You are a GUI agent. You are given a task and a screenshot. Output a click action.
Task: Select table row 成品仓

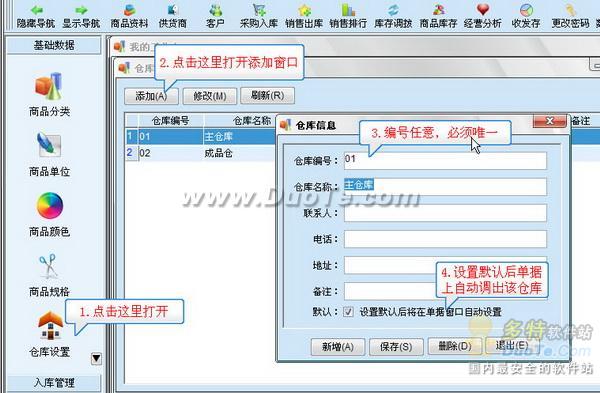[x=218, y=153]
